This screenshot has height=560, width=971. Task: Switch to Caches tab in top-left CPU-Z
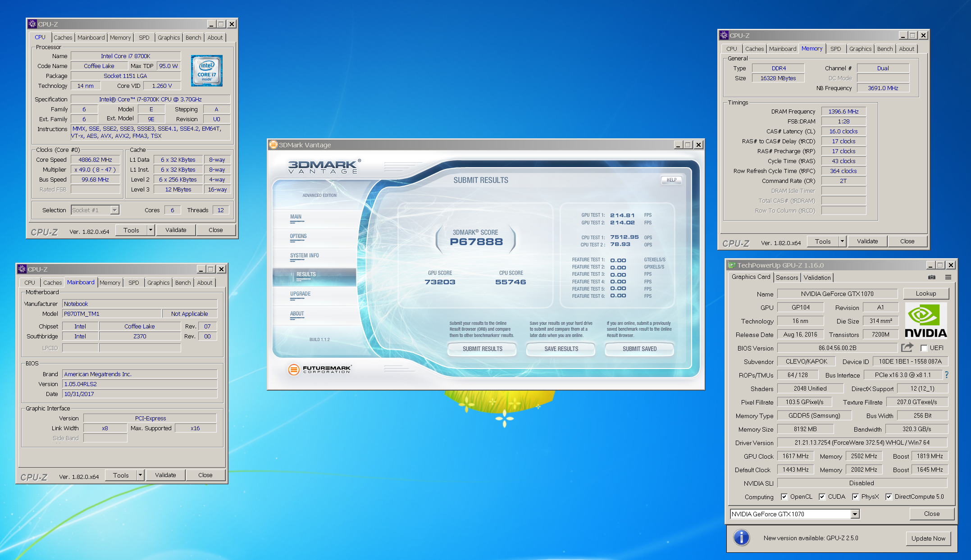point(63,37)
